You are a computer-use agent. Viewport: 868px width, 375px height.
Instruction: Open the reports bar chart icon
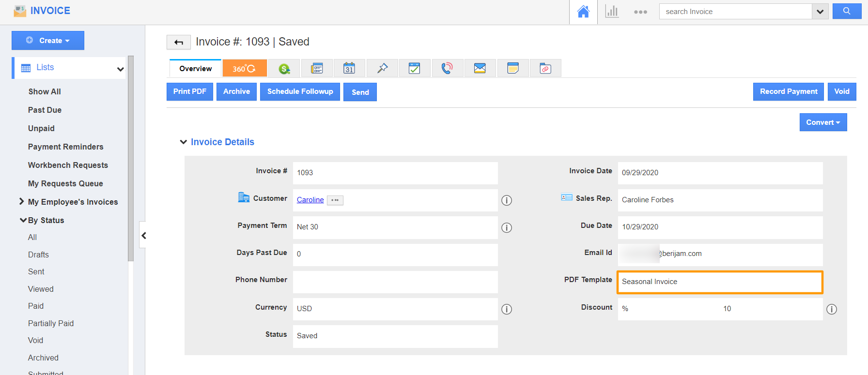click(612, 12)
